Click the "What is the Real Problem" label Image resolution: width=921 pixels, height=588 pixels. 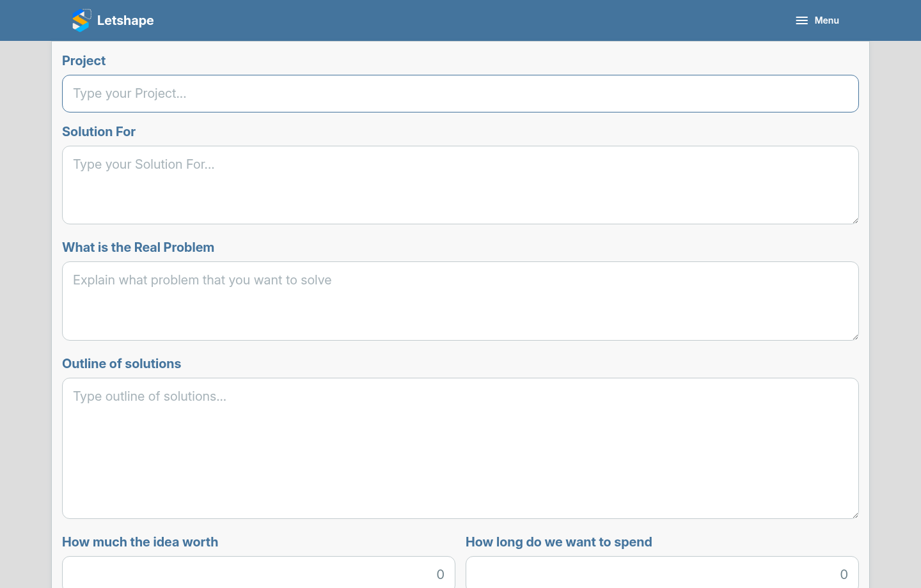click(x=138, y=247)
